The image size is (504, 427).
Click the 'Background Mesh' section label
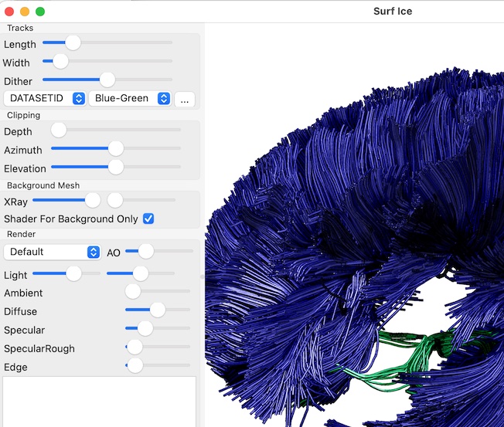point(43,185)
